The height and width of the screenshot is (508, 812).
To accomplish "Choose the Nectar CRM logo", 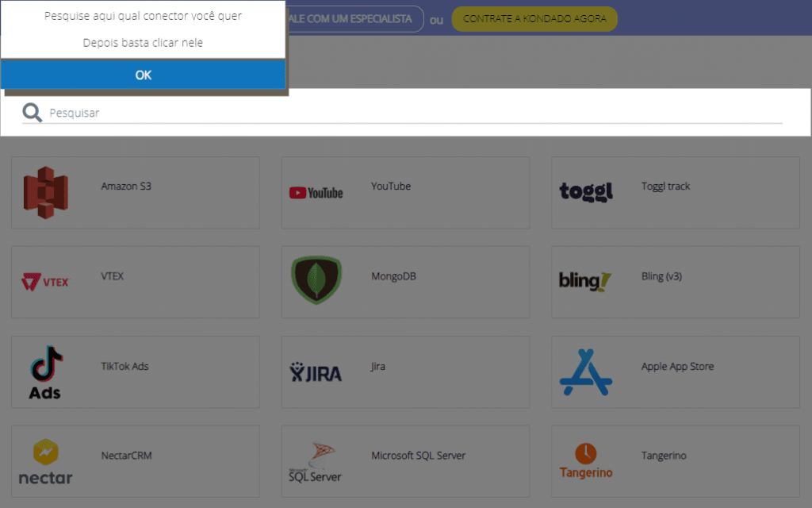I will 45,462.
